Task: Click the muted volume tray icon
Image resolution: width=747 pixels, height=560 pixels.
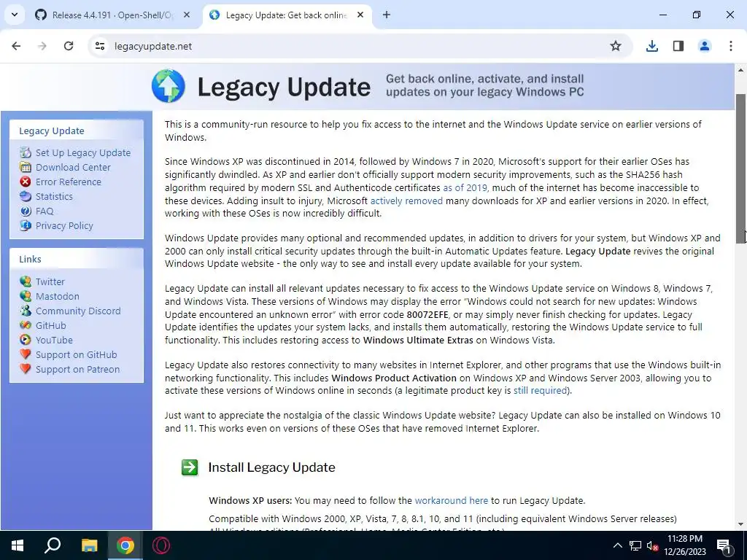Action: (652, 545)
